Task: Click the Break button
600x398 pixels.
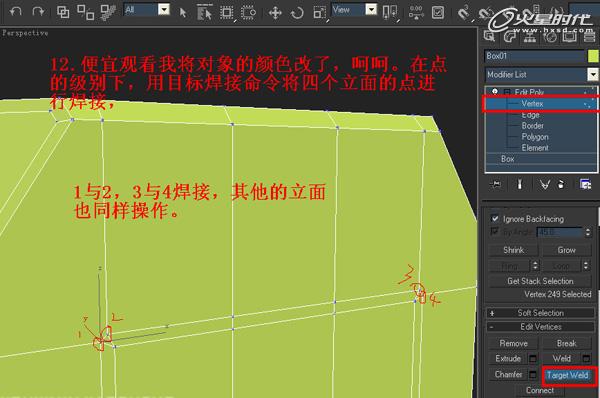Action: coord(566,343)
